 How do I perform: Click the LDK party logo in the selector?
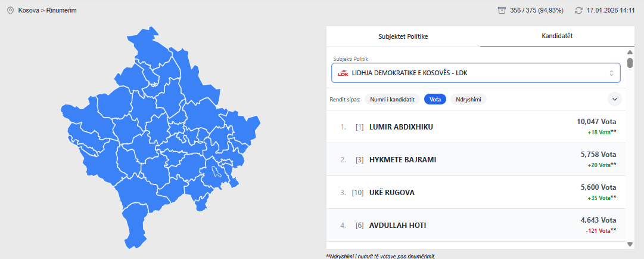coord(343,73)
